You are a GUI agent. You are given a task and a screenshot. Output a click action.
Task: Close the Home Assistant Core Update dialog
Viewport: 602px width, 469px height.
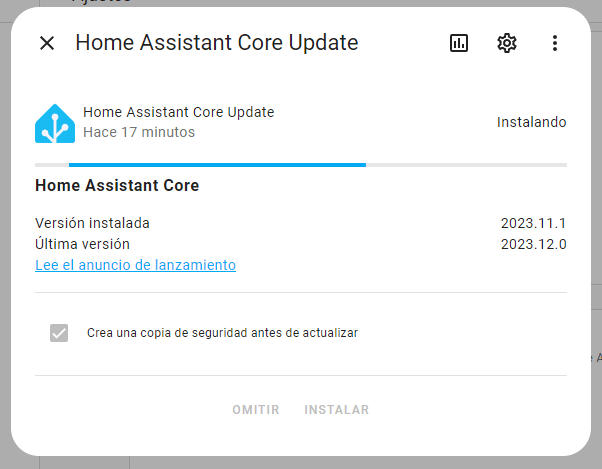coord(47,43)
